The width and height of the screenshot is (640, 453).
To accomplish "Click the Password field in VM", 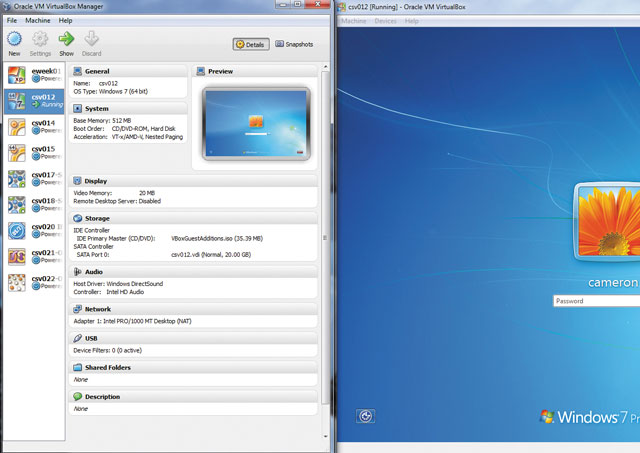I will [x=596, y=301].
